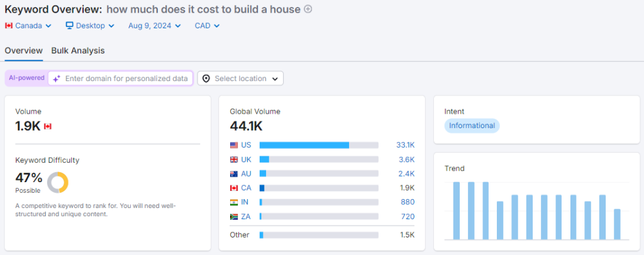Click the AU country link
Image resolution: width=644 pixels, height=255 pixels.
pos(246,174)
